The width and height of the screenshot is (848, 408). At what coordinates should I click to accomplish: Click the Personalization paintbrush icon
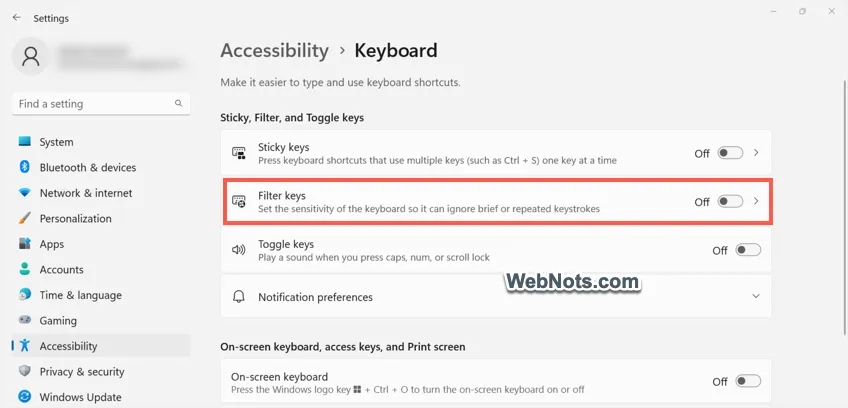(24, 218)
